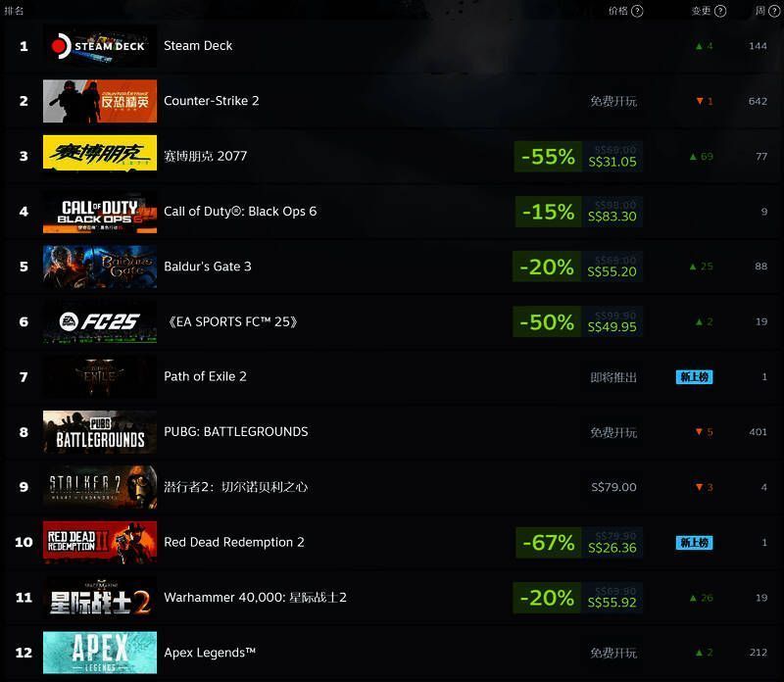Open Call of Duty: Black Ops 6 title

pos(240,212)
